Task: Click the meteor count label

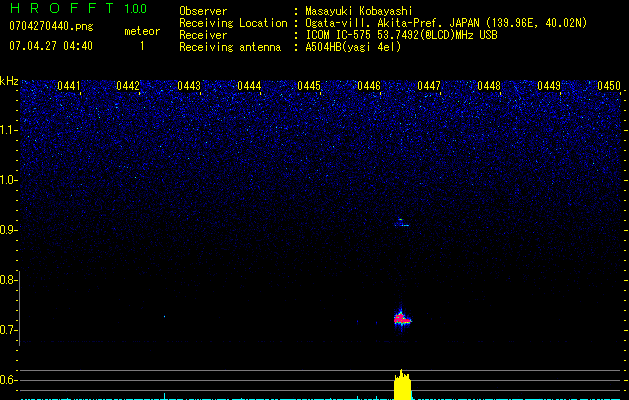Action: [141, 31]
